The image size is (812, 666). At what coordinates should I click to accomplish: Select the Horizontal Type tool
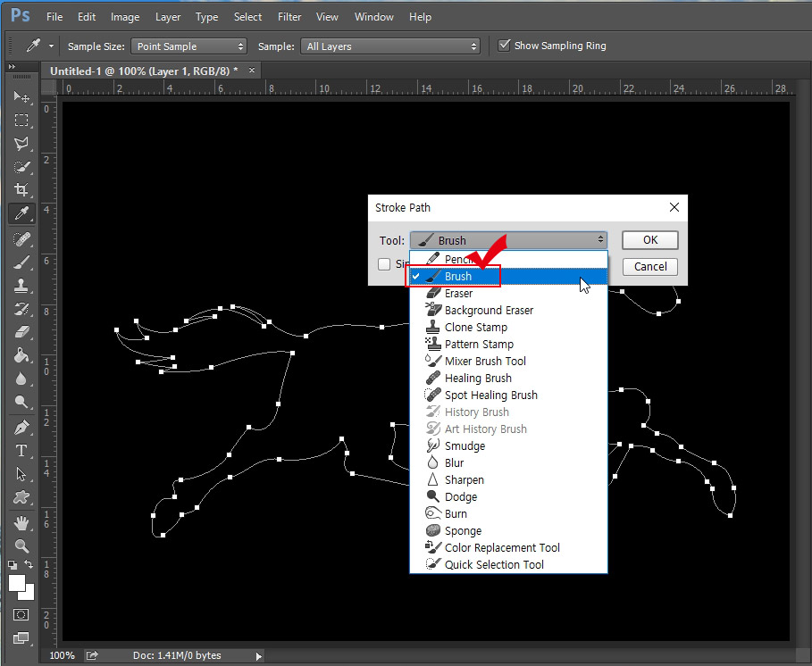[21, 451]
